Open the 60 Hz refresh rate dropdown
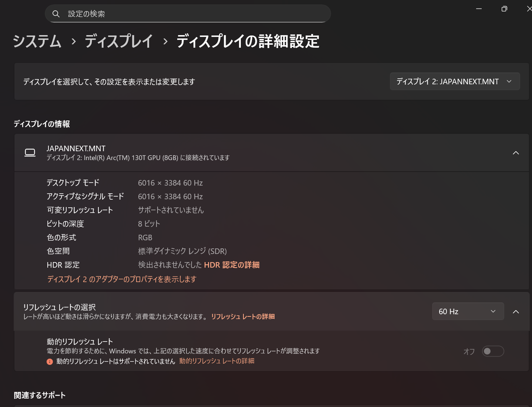 tap(468, 311)
